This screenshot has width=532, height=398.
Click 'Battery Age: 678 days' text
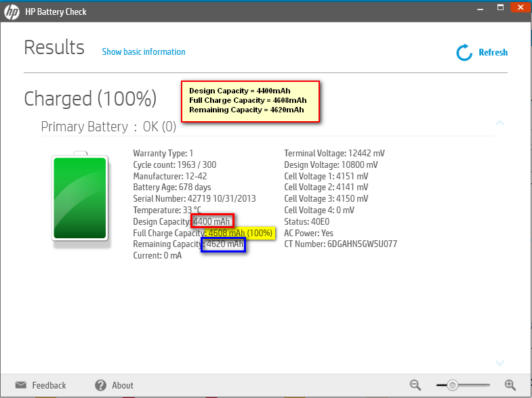172,187
